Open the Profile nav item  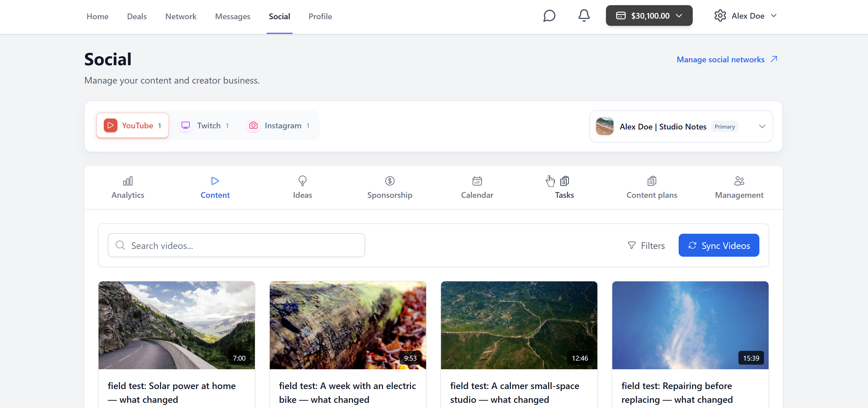[320, 16]
